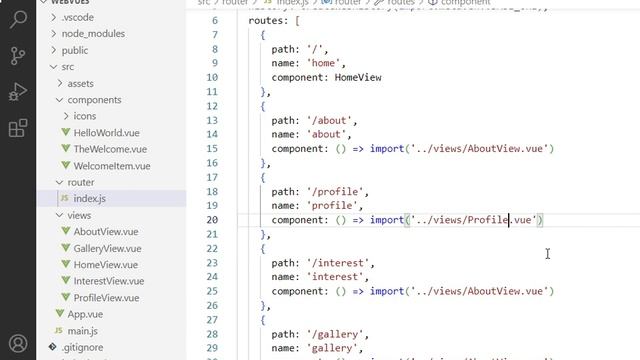The width and height of the screenshot is (640, 360).
Task: Open the Search view in activity bar
Action: click(x=18, y=19)
